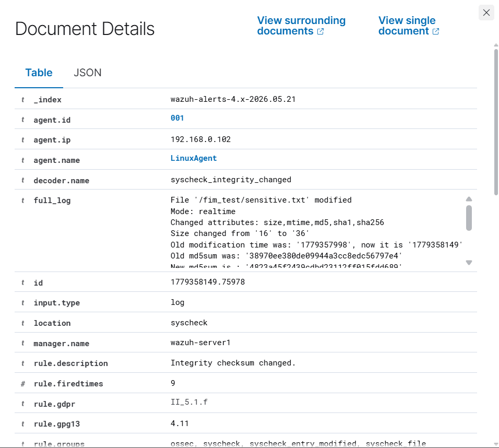Click full_log scrollbar up arrow

(469, 199)
